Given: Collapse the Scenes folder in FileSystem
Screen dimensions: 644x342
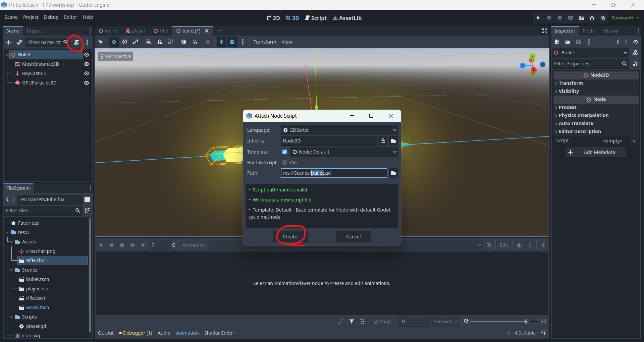Looking at the screenshot, I should point(12,270).
